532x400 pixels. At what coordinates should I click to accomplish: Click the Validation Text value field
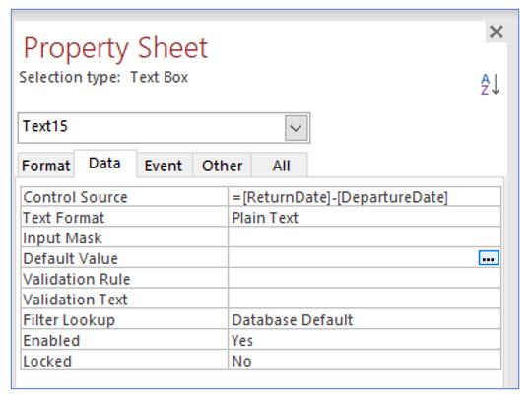[365, 300]
